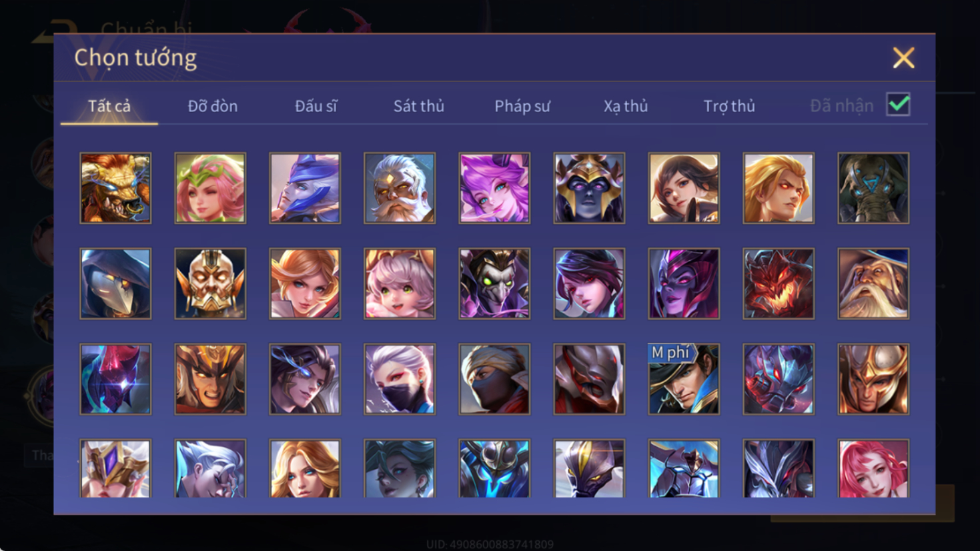Pick the plague doctor hooded hero portrait
Viewport: 980px width, 551px height.
pyautogui.click(x=115, y=284)
